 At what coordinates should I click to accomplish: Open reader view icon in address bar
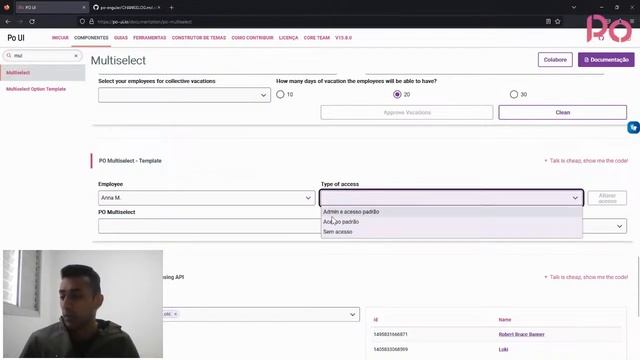548,21
